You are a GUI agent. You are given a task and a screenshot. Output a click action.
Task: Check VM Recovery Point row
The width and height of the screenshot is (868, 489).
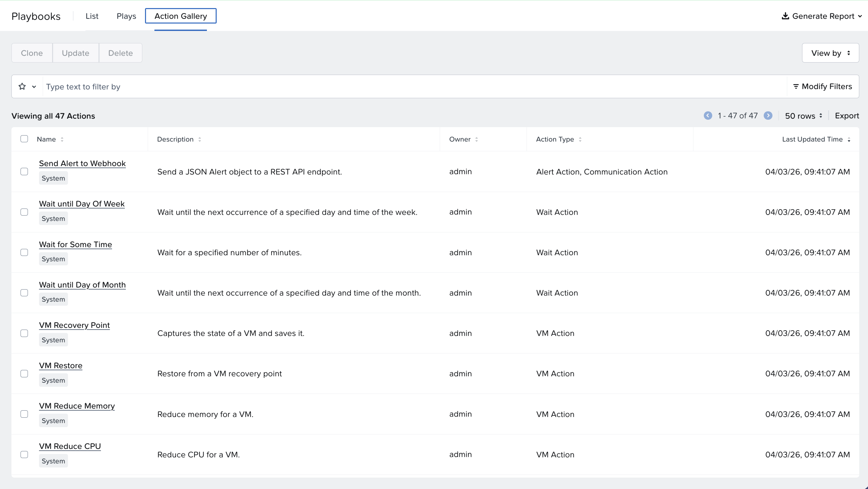(24, 333)
